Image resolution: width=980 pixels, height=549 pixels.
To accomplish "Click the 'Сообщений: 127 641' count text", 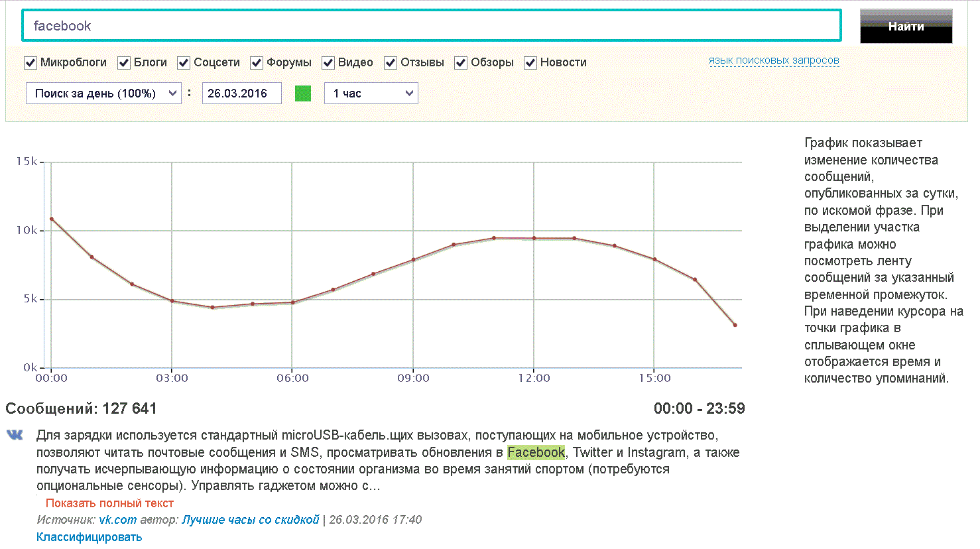I will 81,408.
